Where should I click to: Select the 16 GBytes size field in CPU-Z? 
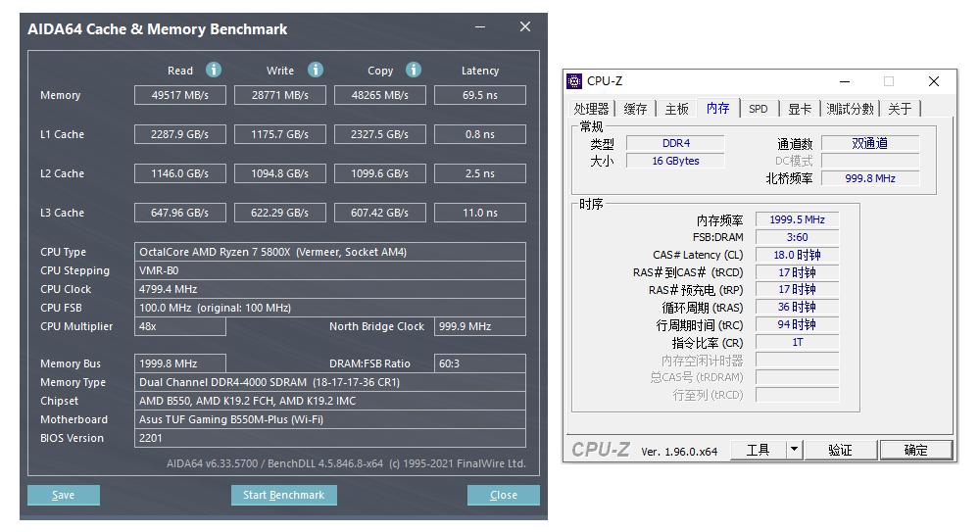(x=675, y=161)
